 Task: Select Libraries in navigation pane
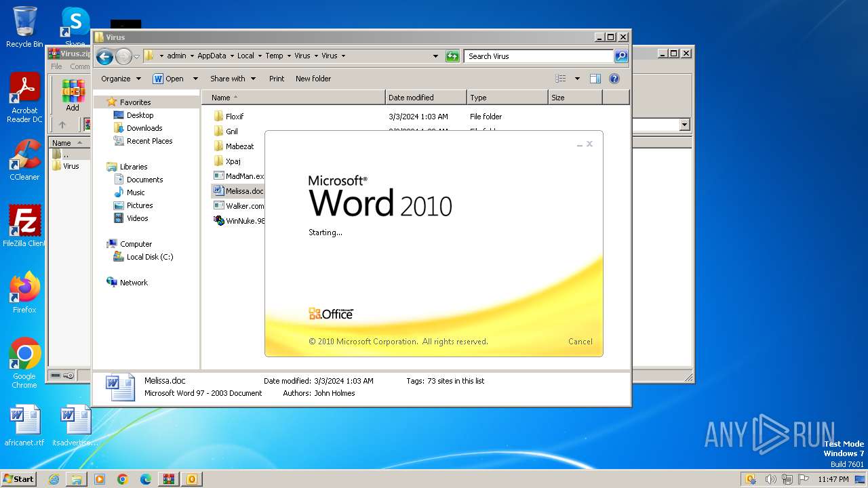click(x=127, y=167)
